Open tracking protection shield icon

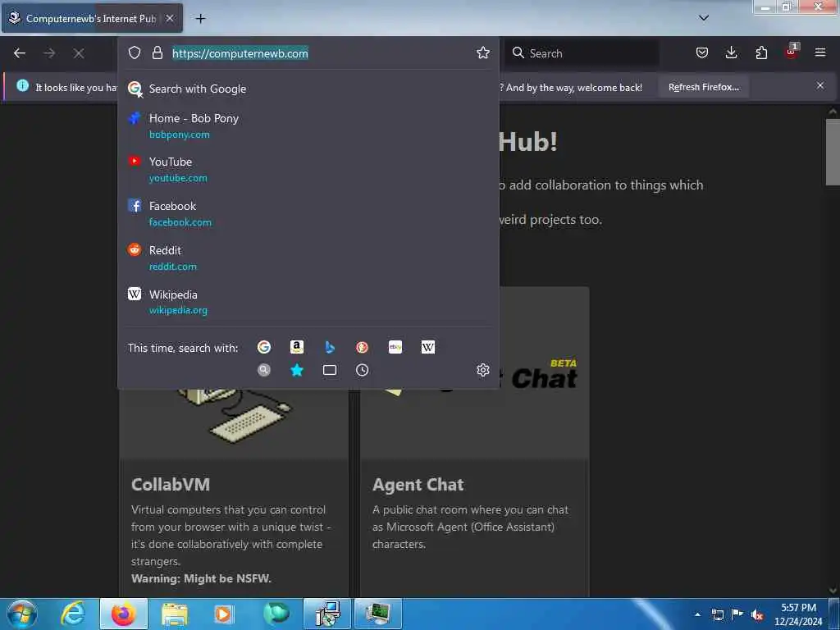135,52
